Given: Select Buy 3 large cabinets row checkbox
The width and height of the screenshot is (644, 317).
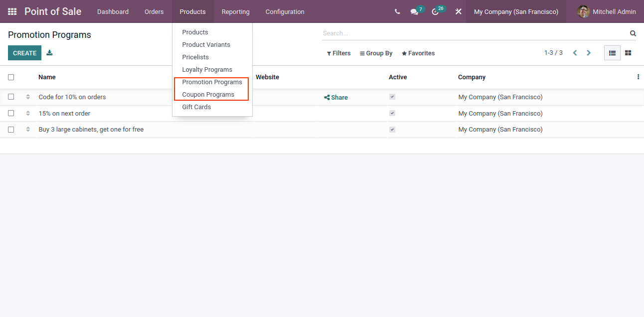Looking at the screenshot, I should 11,130.
